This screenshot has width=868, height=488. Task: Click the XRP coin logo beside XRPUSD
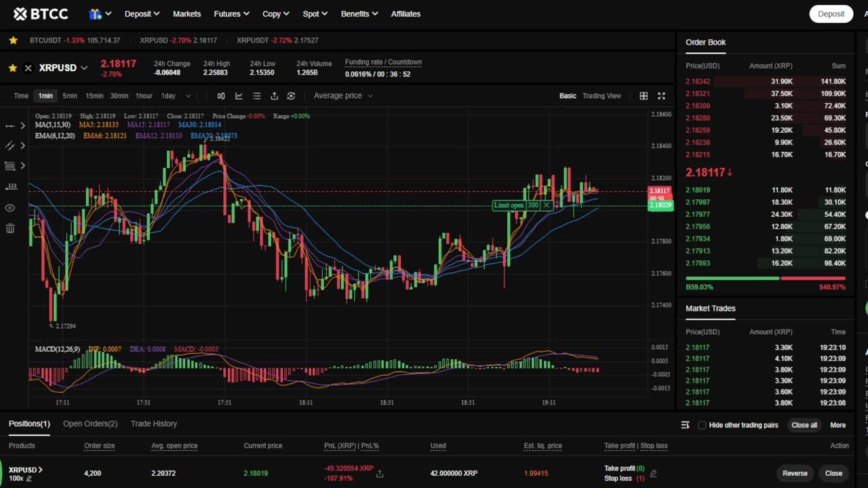point(28,68)
